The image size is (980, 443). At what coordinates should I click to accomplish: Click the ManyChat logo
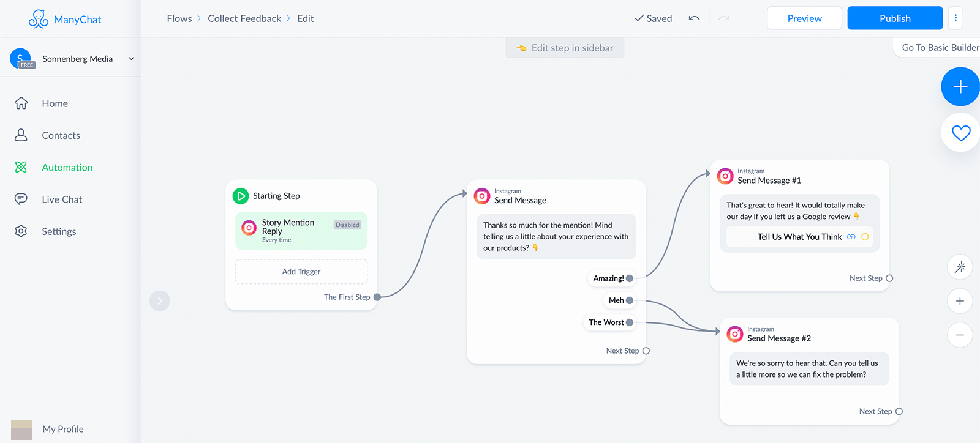[65, 19]
